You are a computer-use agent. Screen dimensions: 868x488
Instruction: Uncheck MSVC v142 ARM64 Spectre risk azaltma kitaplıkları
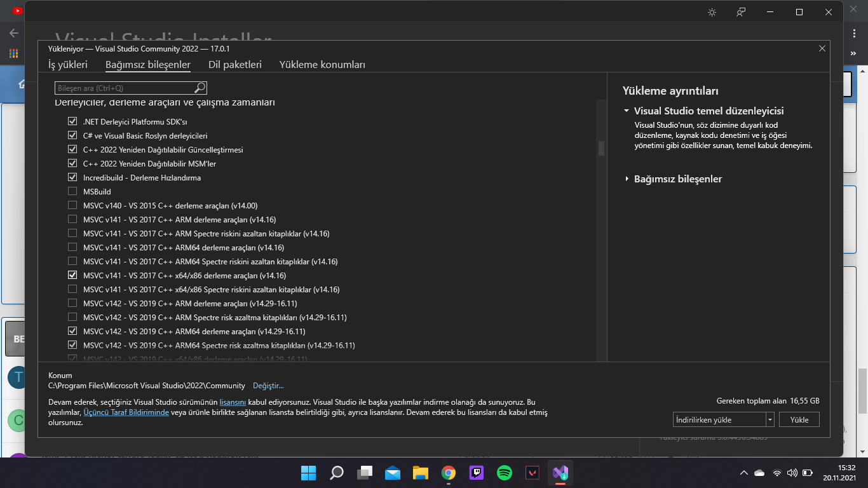72,345
